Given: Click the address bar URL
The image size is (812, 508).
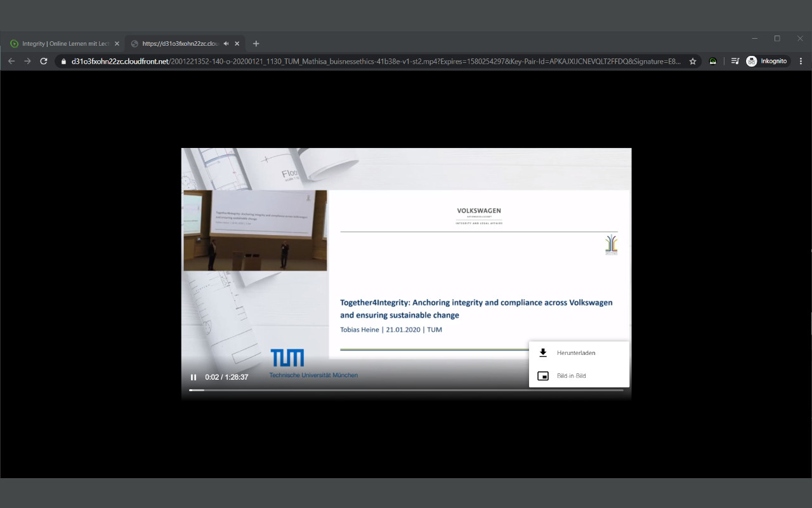Looking at the screenshot, I should click(376, 62).
